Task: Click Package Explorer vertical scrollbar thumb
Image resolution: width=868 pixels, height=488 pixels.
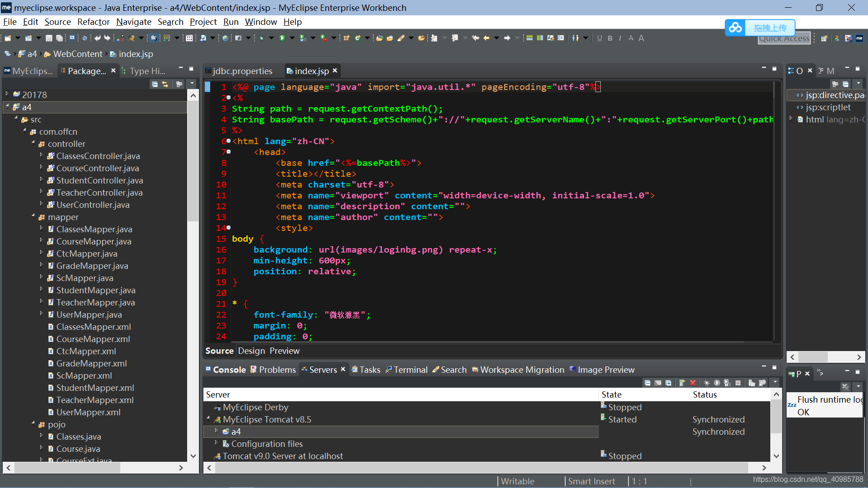Action: (193, 161)
